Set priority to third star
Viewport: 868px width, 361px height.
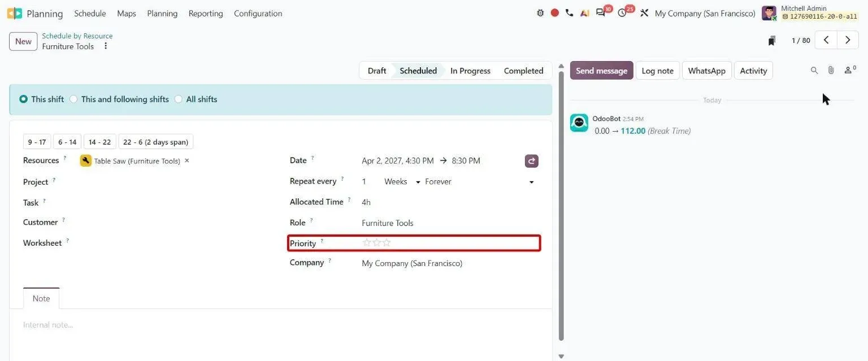(x=387, y=243)
